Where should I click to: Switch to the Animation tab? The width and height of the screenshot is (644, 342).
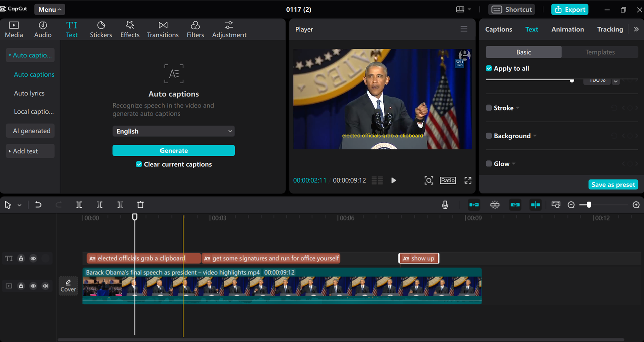coord(568,29)
